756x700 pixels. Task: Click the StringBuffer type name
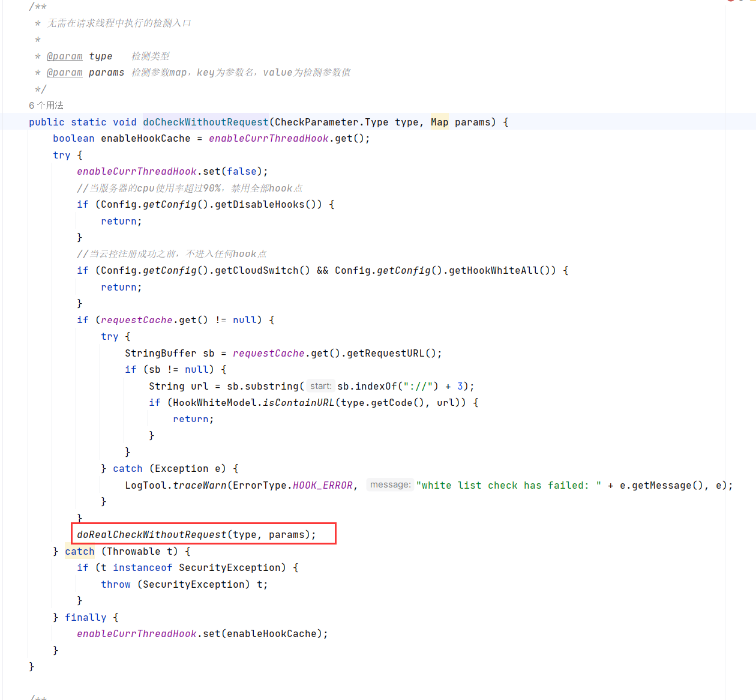tap(160, 353)
